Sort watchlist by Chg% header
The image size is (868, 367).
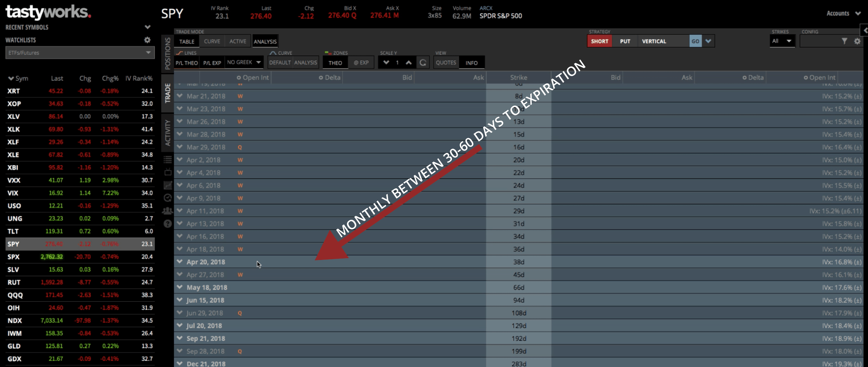(x=110, y=78)
